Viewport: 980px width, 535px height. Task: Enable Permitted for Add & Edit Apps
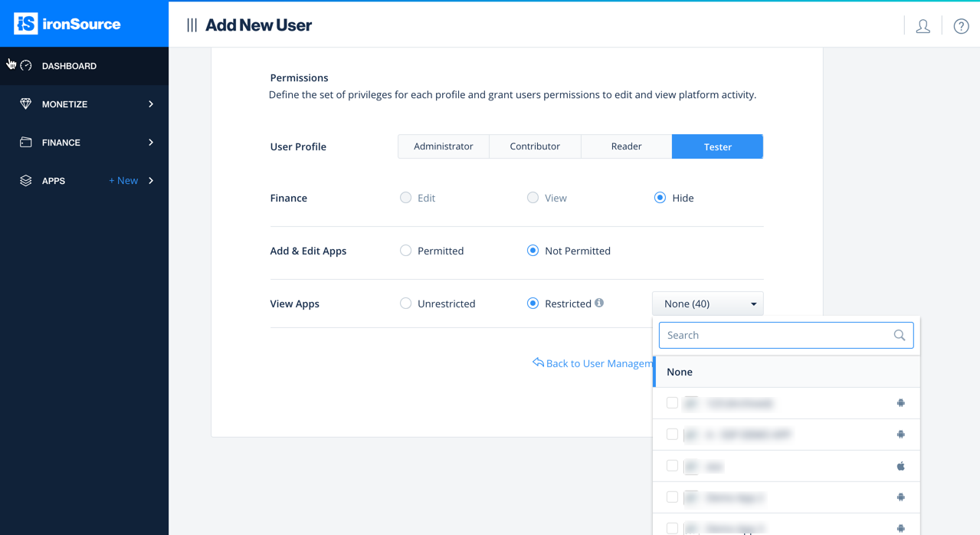[x=405, y=250]
